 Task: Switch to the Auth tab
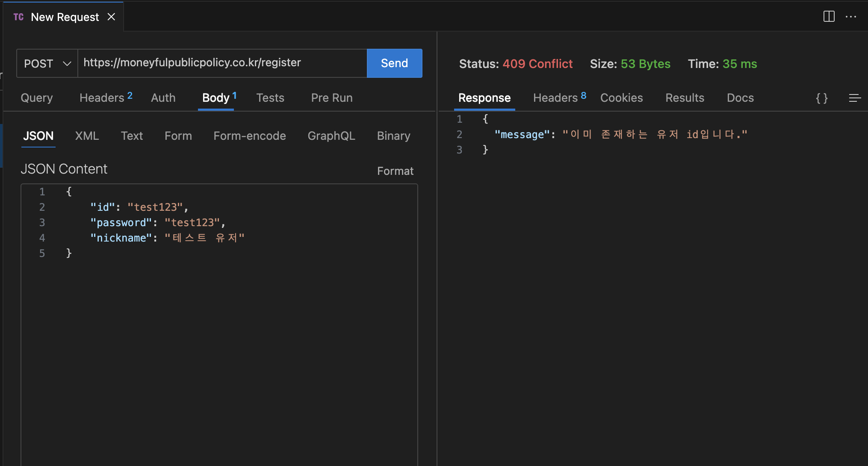tap(163, 98)
